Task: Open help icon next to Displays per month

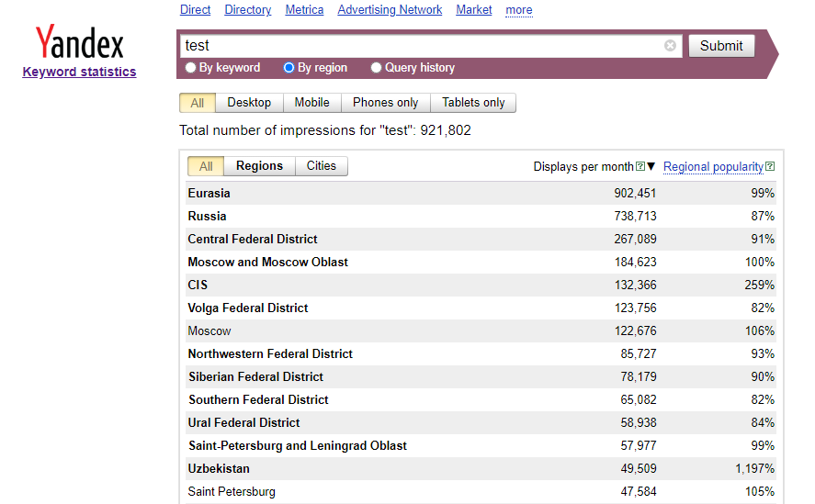Action: pyautogui.click(x=640, y=166)
